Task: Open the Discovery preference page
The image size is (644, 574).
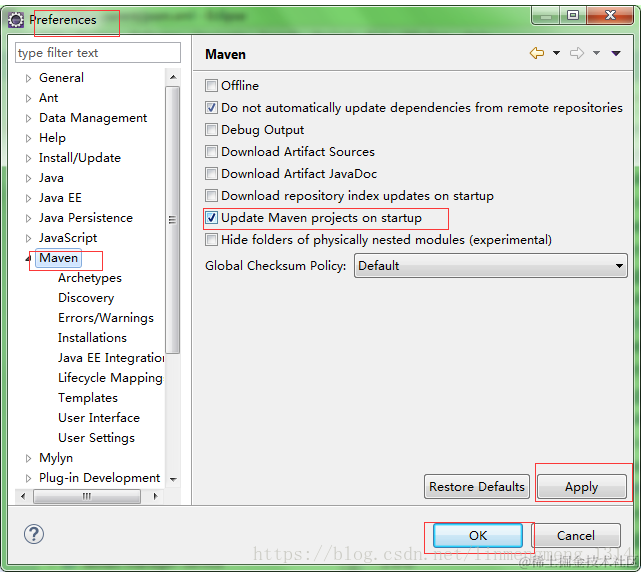Action: [x=86, y=298]
